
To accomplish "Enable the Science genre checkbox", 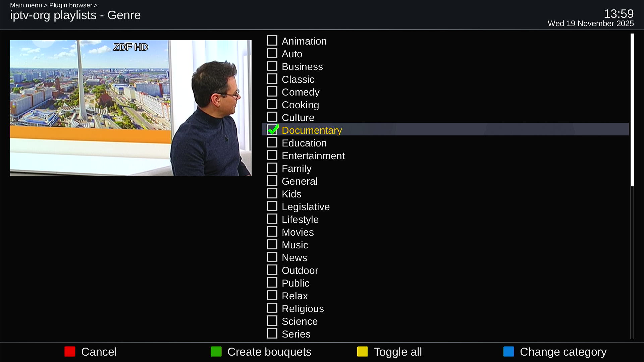I will point(272,321).
